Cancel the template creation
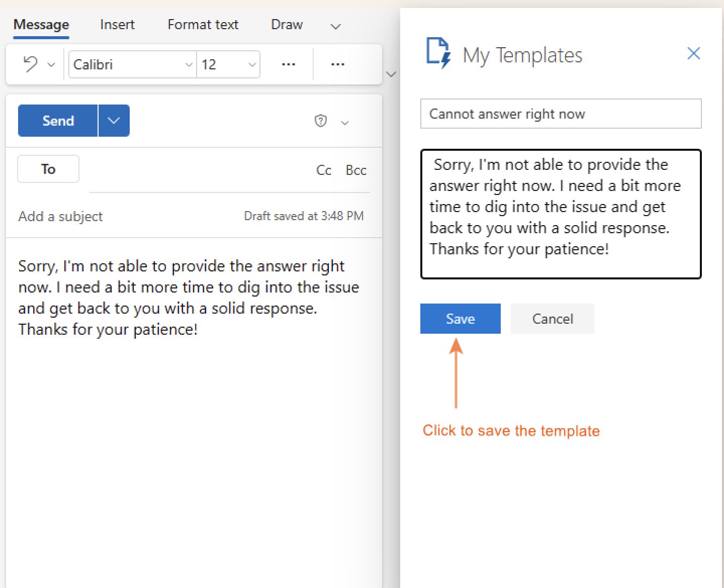The width and height of the screenshot is (724, 588). coord(552,318)
